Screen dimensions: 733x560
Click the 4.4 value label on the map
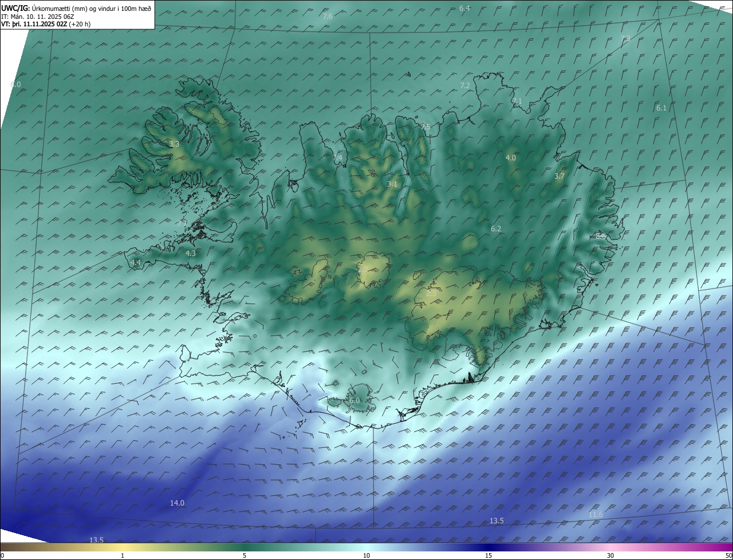coord(136,263)
